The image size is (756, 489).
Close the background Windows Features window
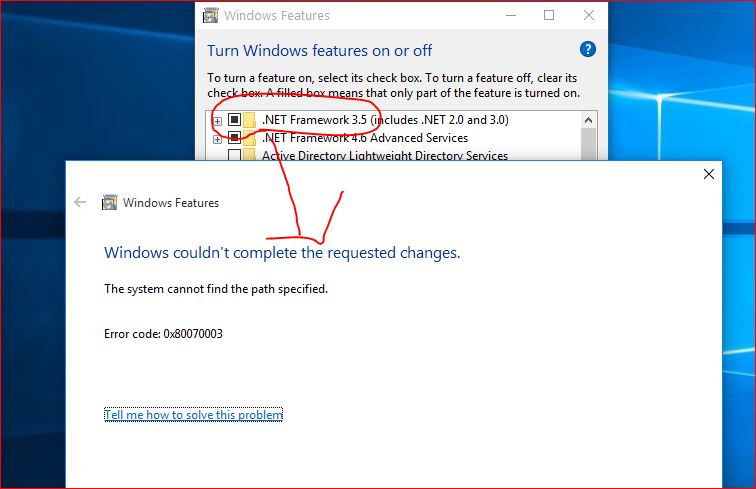tap(589, 15)
